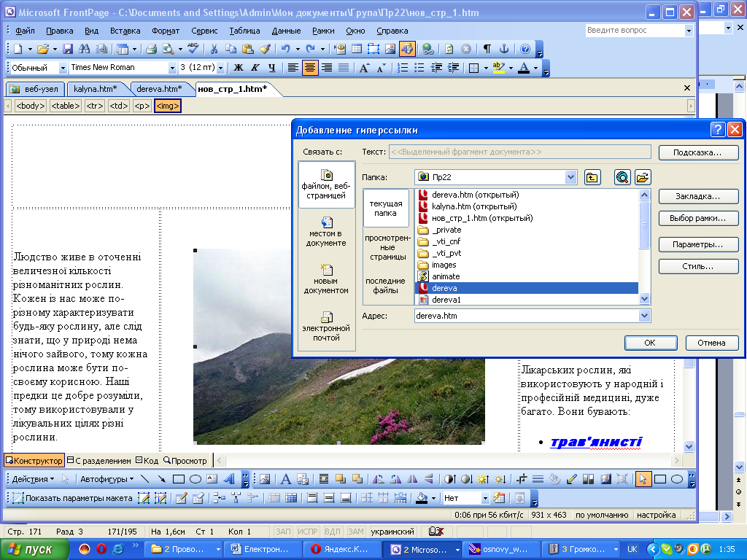Click the Выбор рамки... button
Image resolution: width=747 pixels, height=560 pixels.
coord(698,218)
